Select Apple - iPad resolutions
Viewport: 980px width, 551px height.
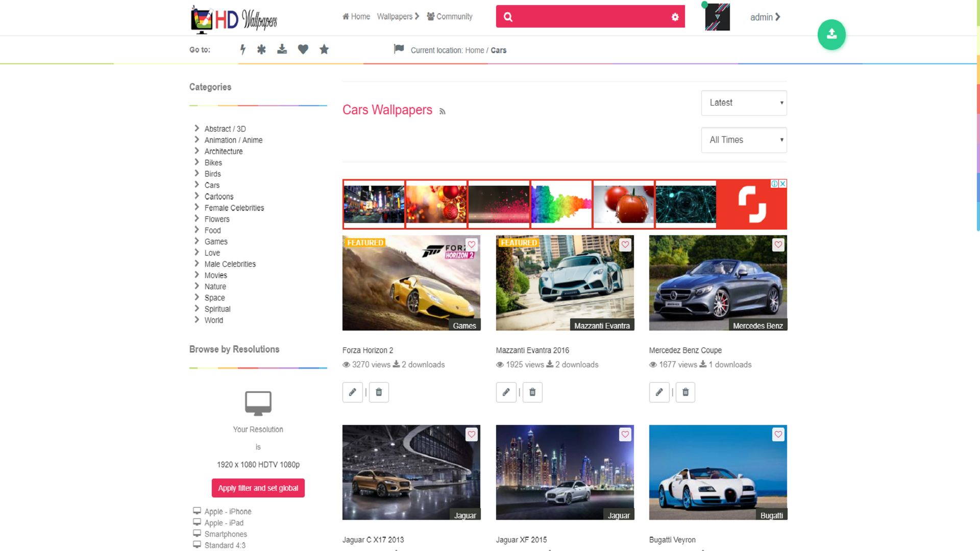tap(224, 522)
